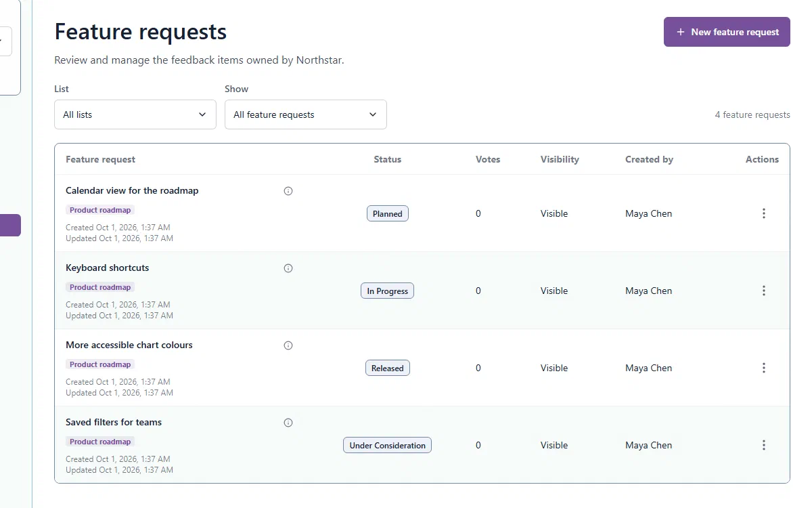Click the Show filter label
This screenshot has width=812, height=508.
point(236,89)
